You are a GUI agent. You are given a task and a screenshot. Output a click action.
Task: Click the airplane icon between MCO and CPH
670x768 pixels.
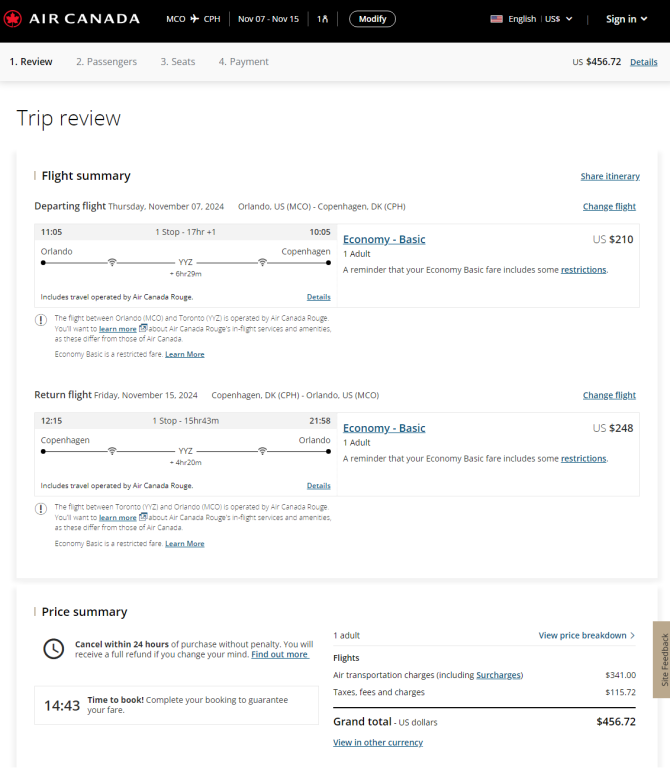(194, 19)
